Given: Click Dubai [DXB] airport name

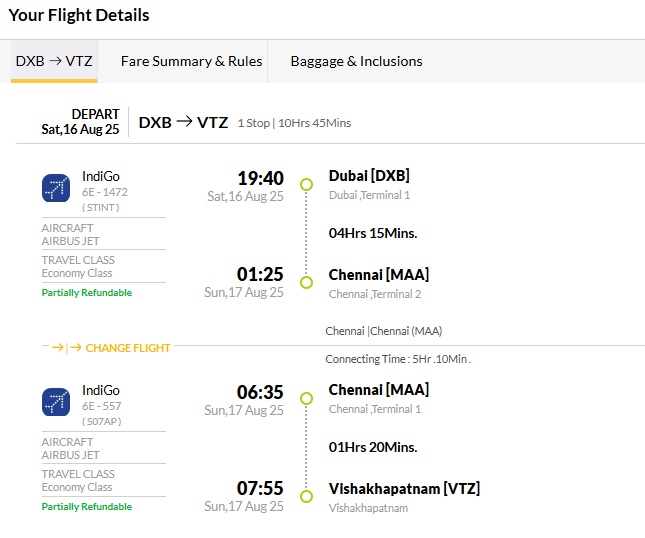Looking at the screenshot, I should click(x=369, y=176).
